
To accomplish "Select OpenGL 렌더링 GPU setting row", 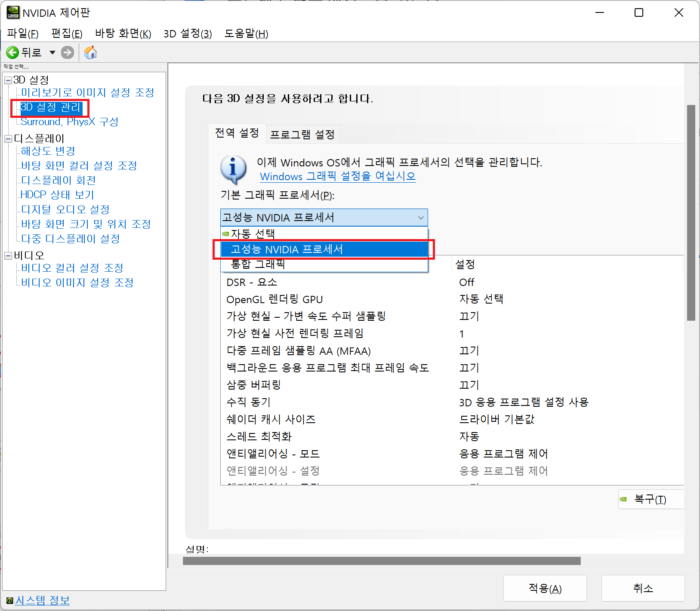I will coord(452,299).
